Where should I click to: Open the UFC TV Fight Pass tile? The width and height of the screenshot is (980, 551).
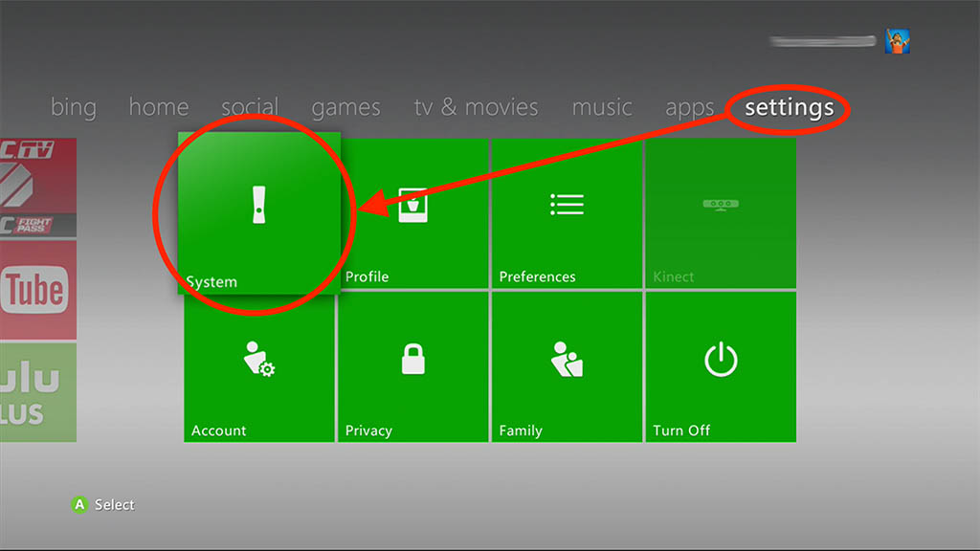pos(38,187)
